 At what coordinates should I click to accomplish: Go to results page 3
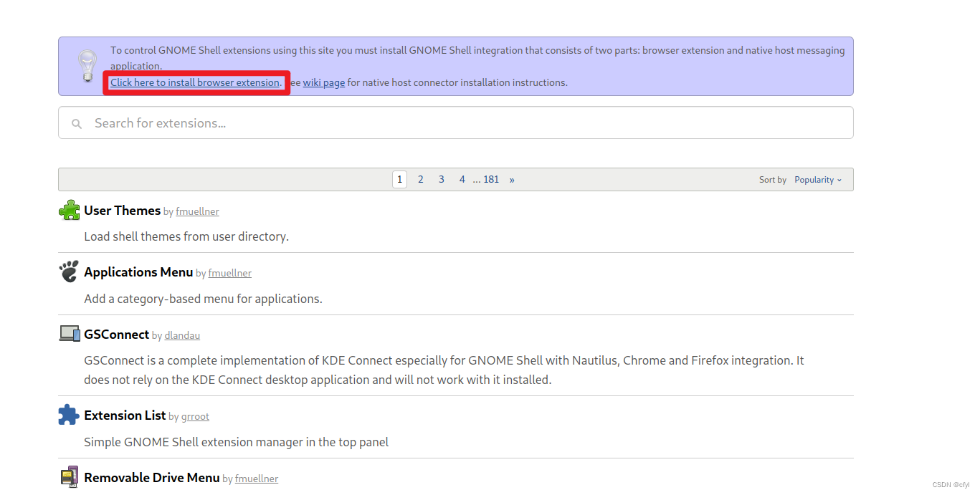tap(442, 179)
